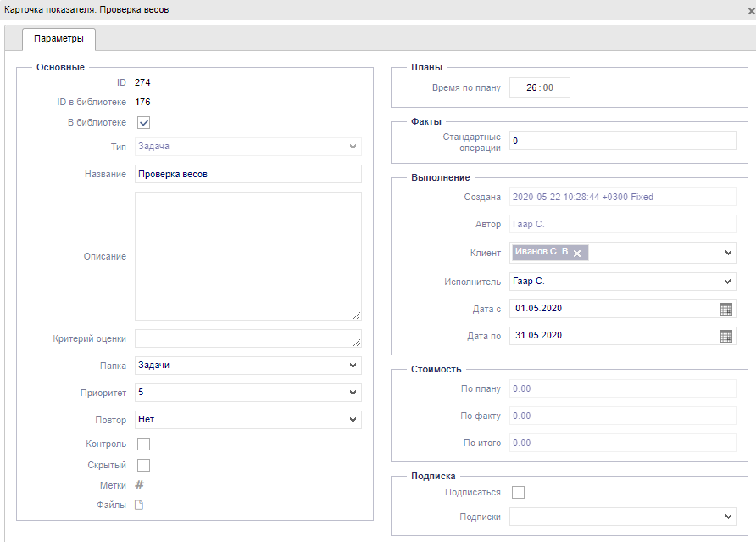Open the Папка dropdown

click(247, 366)
